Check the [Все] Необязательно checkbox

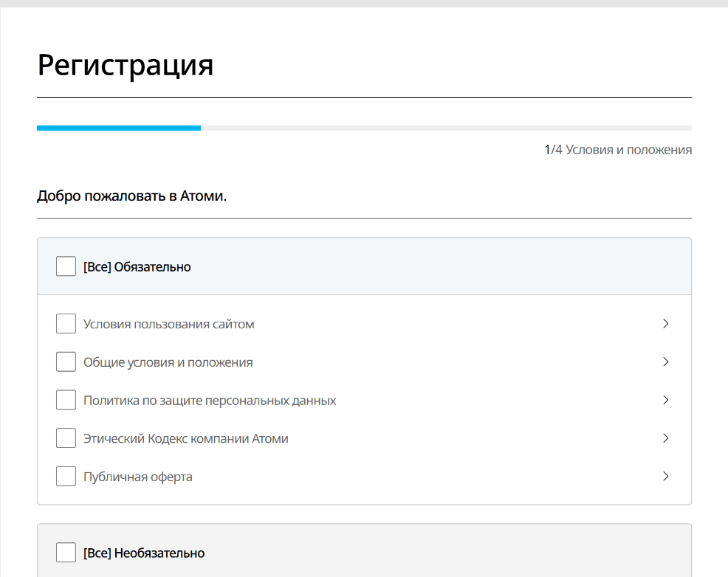(66, 553)
